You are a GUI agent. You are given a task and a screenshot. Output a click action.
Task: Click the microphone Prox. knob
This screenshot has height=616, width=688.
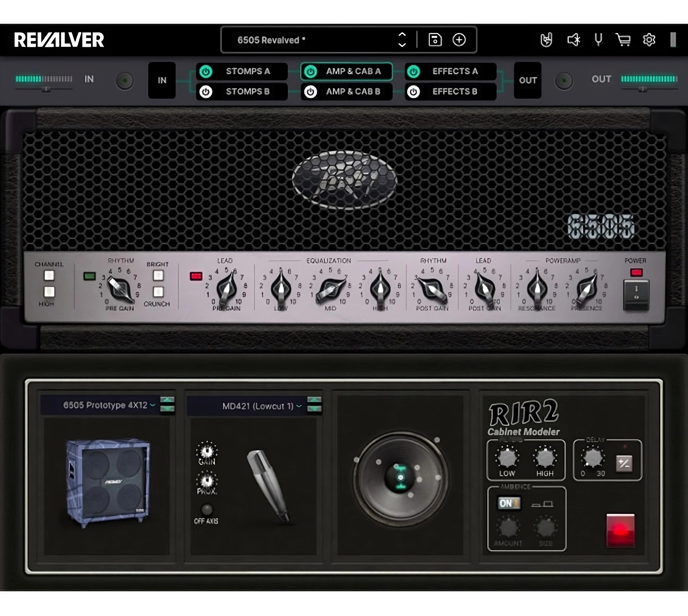[207, 480]
